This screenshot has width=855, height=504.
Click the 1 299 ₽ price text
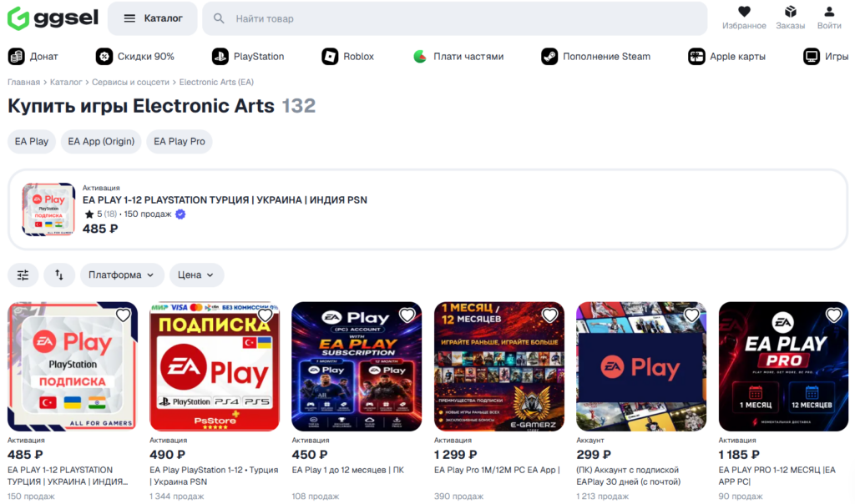pyautogui.click(x=455, y=455)
